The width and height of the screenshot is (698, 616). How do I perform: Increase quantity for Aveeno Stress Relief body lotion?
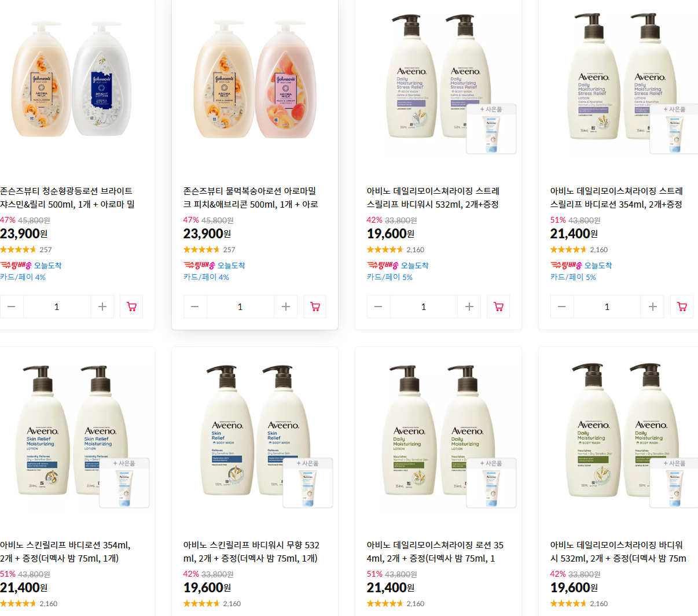click(x=653, y=307)
